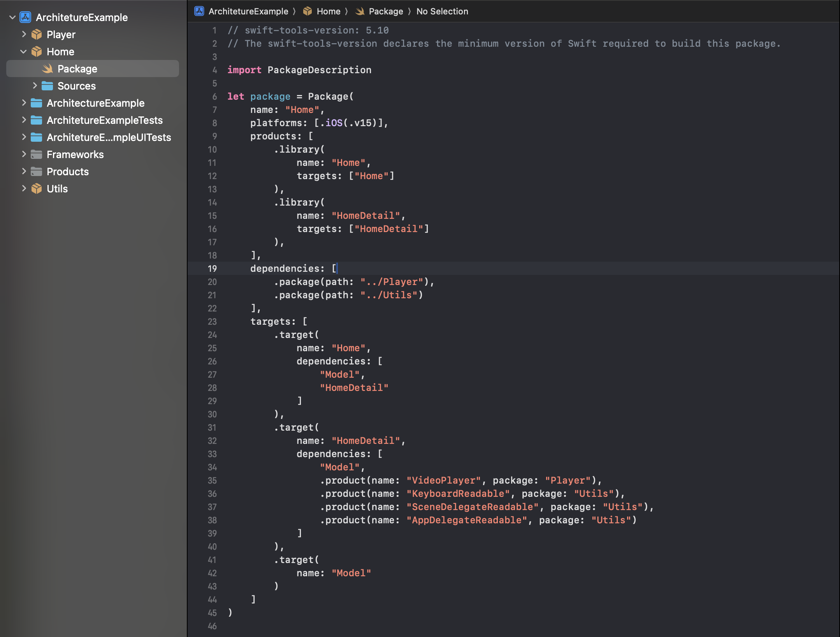Expand the Products group chevron
Screen dimensions: 840x637
click(x=24, y=171)
